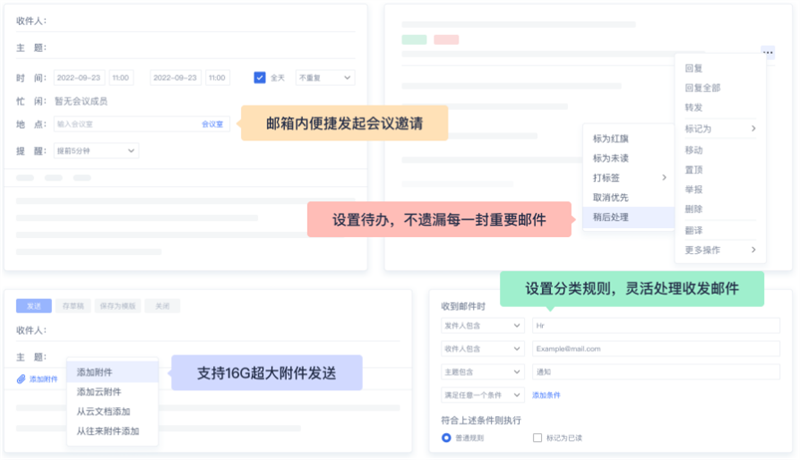Click the blue 添加条件 link

coord(546,395)
